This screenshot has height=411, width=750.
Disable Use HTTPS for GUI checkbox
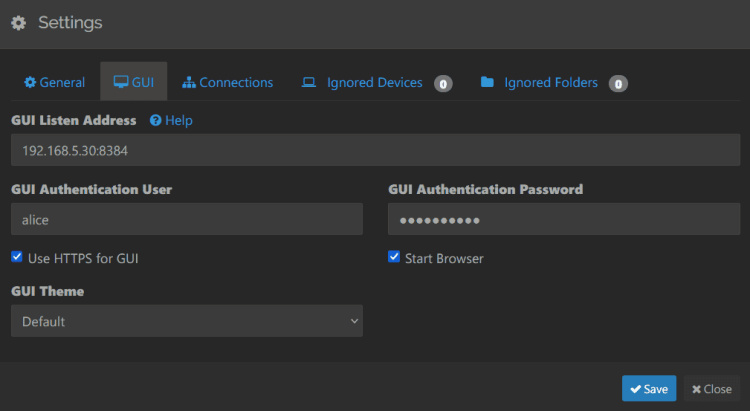(17, 257)
